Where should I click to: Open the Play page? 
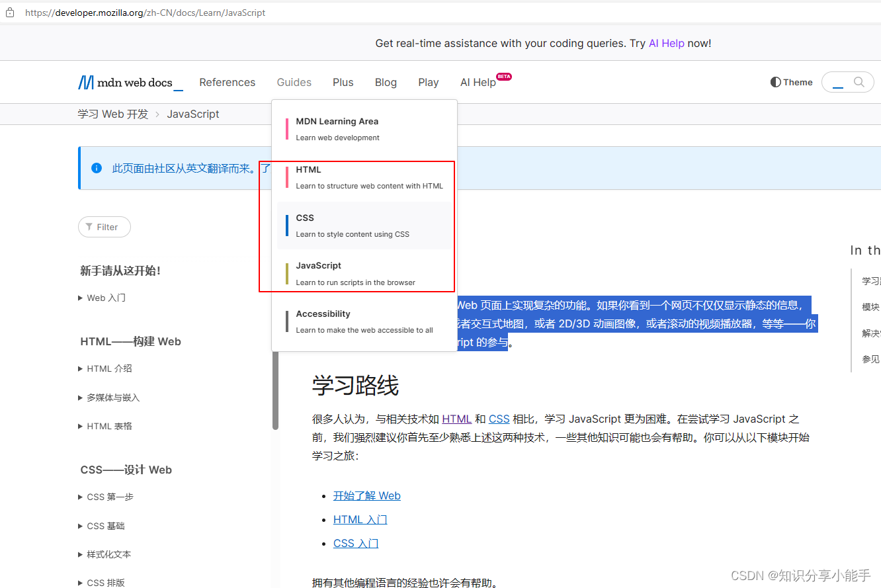point(429,82)
